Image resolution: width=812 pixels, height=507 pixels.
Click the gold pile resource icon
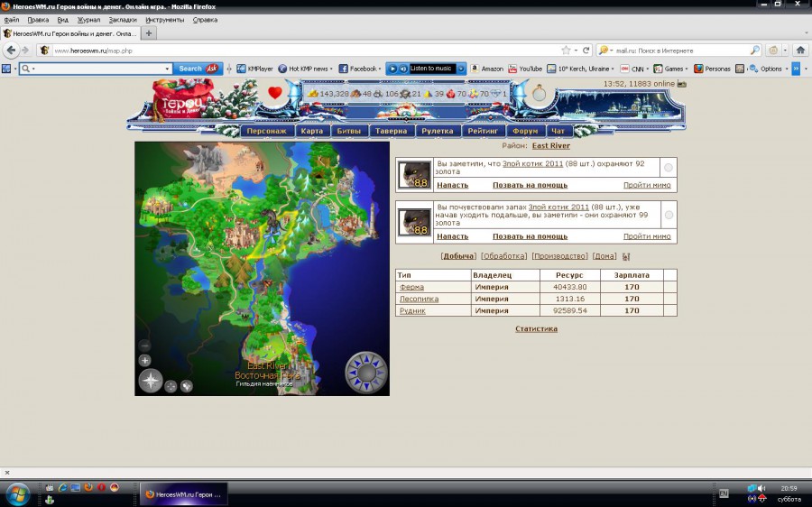point(313,94)
